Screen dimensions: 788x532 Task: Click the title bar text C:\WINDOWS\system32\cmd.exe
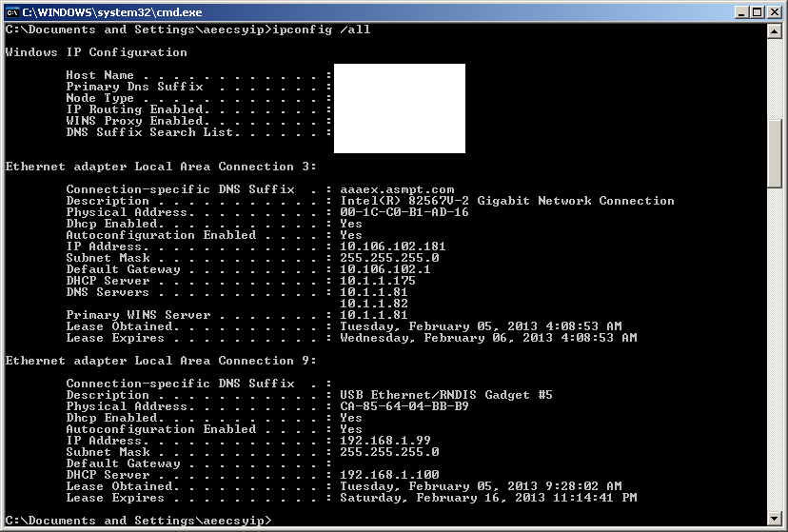tap(112, 12)
